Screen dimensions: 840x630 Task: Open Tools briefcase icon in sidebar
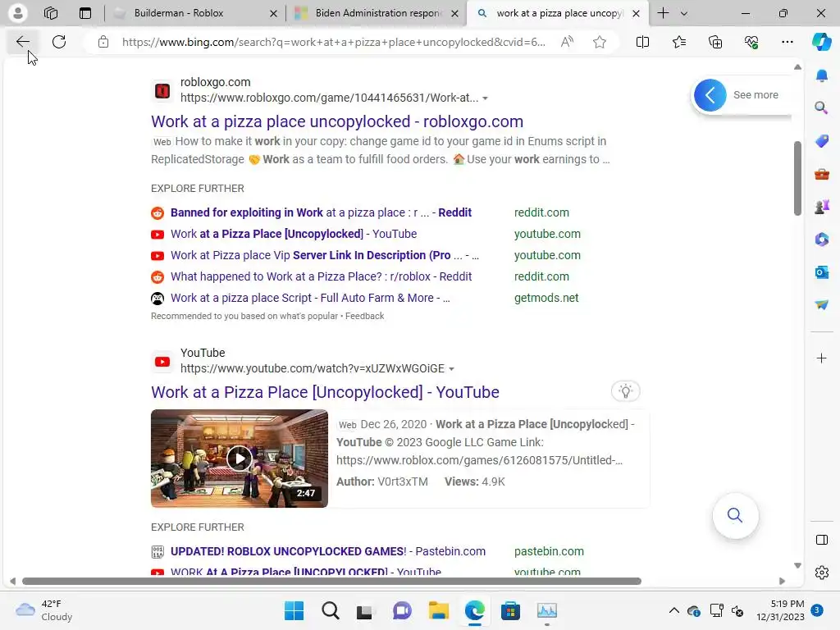821,174
